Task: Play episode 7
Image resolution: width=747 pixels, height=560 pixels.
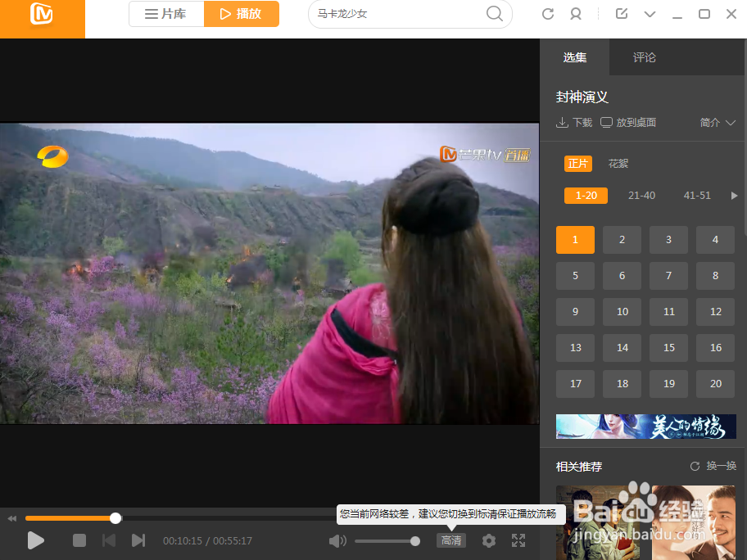Action: (x=668, y=276)
